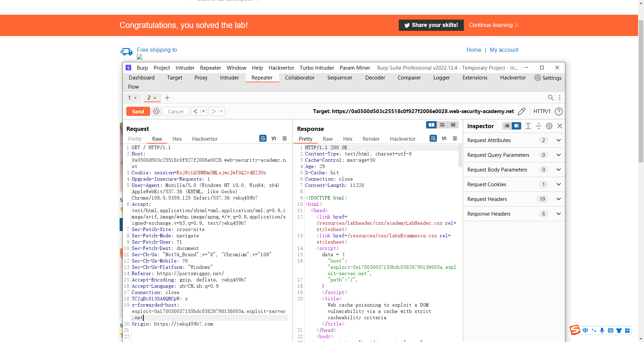
Task: Select top-bottom request/response layout
Action: coord(442,125)
